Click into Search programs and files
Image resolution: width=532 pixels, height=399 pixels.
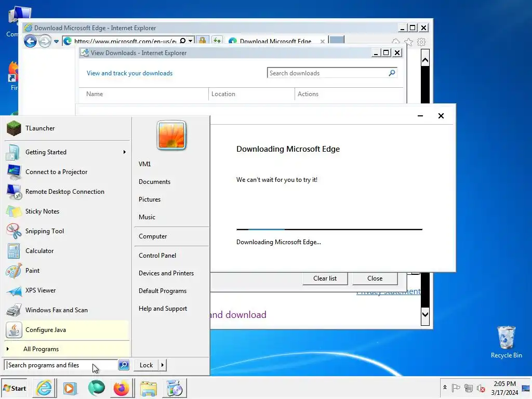coord(61,365)
